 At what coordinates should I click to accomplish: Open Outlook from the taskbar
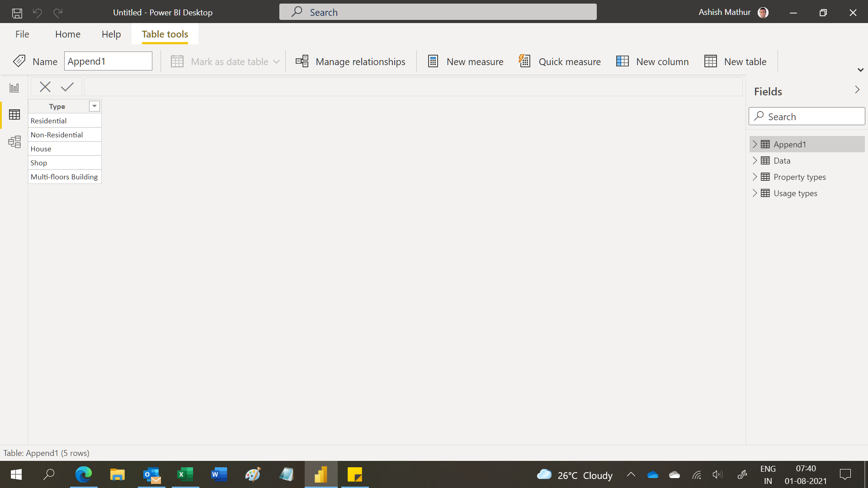tap(151, 474)
